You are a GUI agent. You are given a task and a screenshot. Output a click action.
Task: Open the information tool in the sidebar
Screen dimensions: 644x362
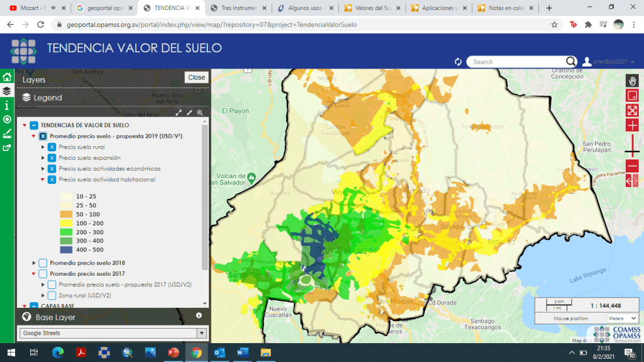click(x=7, y=105)
